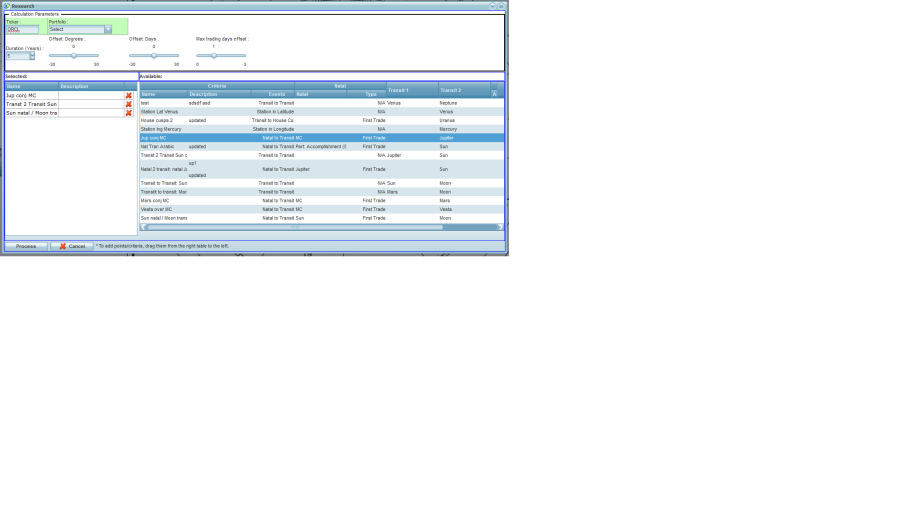Click Name header in Selected table
The height and width of the screenshot is (506, 900).
(30, 86)
